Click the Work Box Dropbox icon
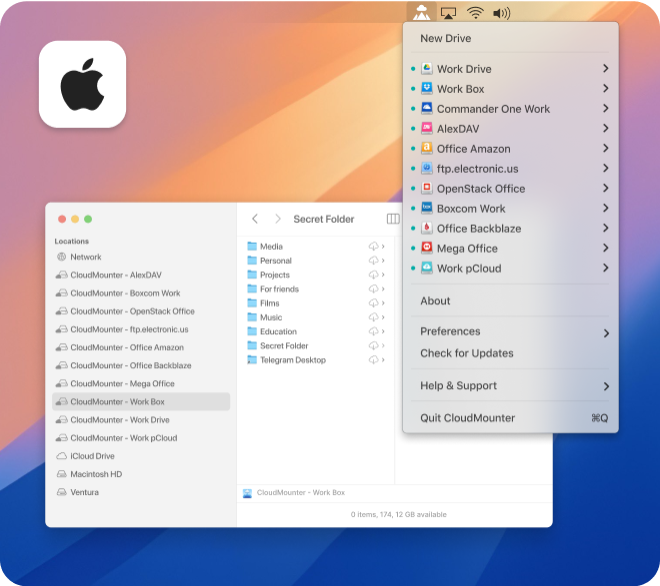Screen dimensions: 660x586 coord(426,88)
